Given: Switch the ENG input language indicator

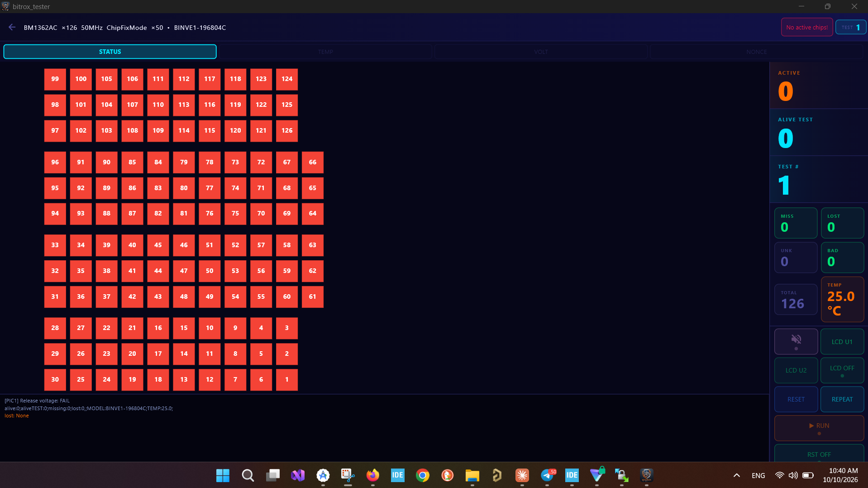Looking at the screenshot, I should tap(758, 475).
